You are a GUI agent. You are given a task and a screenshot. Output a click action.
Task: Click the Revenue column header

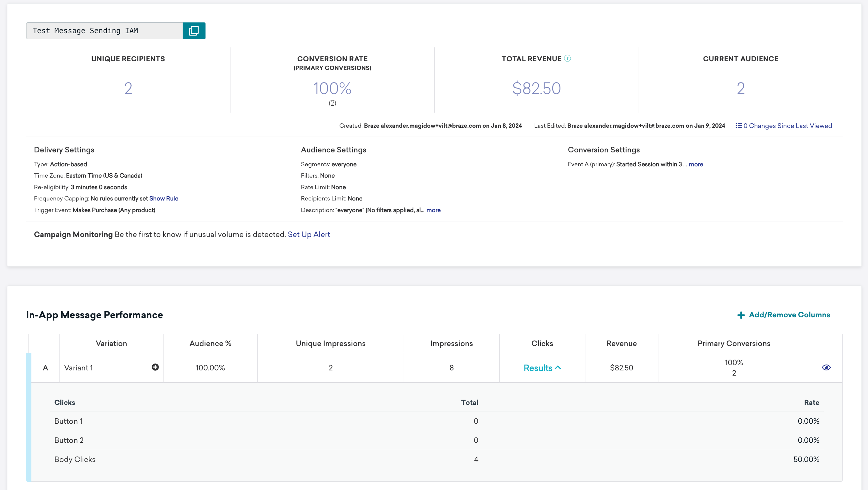click(621, 343)
